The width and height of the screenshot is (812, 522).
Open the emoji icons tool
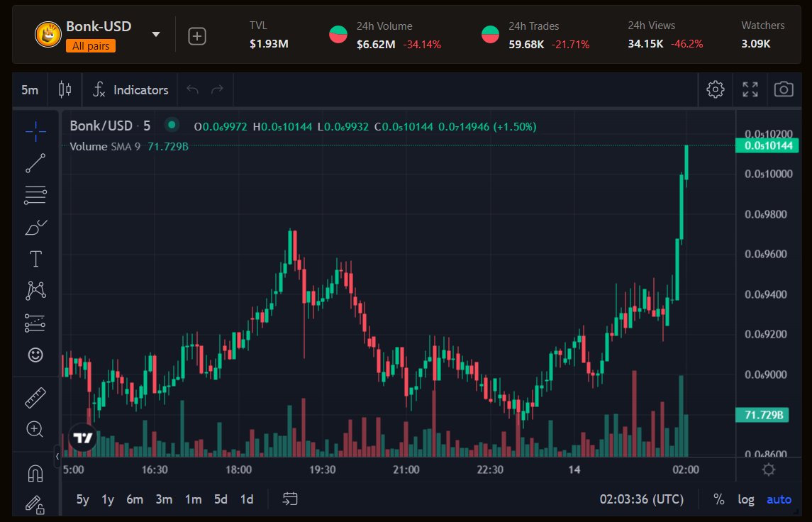[x=35, y=355]
